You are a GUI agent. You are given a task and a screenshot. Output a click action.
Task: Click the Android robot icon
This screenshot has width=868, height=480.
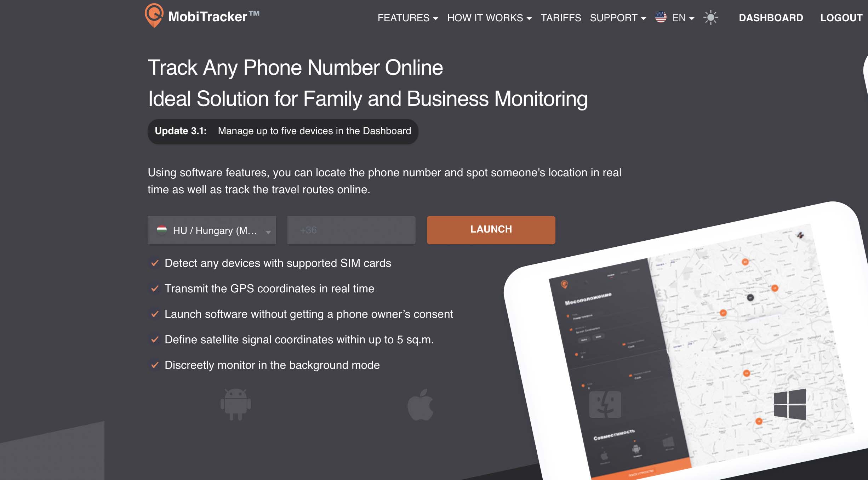pos(235,405)
